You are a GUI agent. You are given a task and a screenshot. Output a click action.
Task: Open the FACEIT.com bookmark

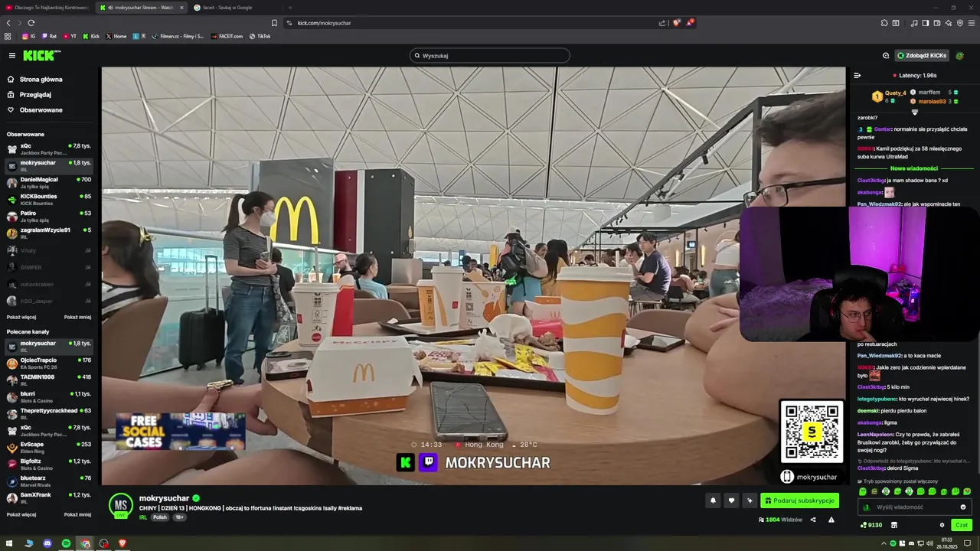coord(227,36)
